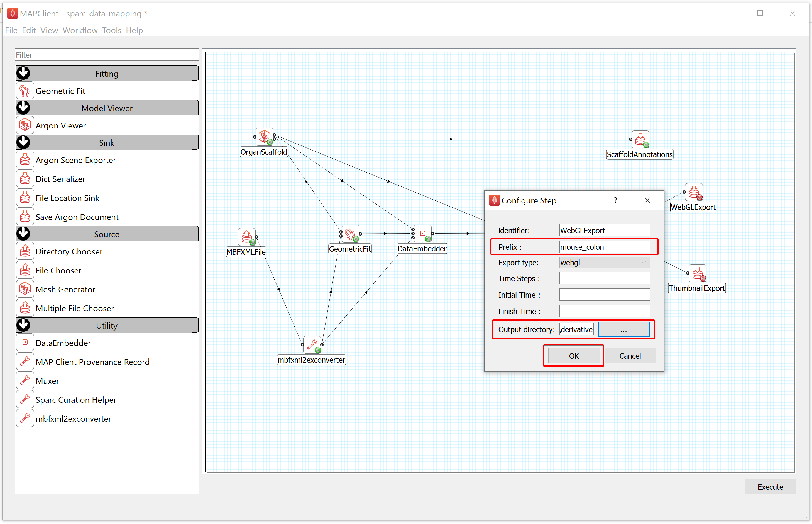812x524 pixels.
Task: Collapse the Model Viewer category arrow
Action: 23,108
